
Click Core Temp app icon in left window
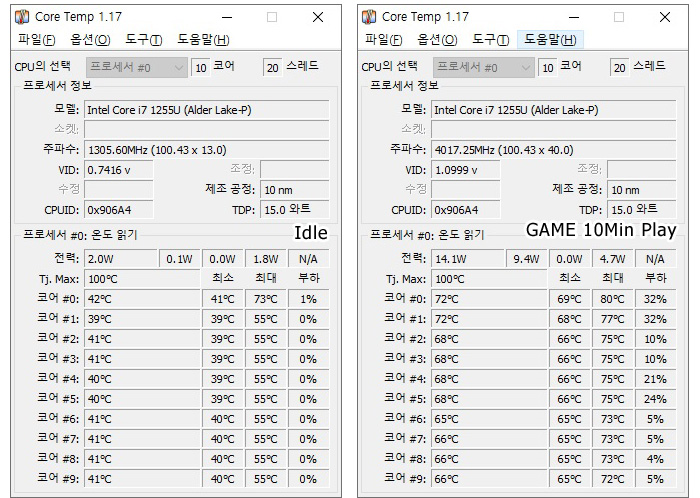click(22, 17)
